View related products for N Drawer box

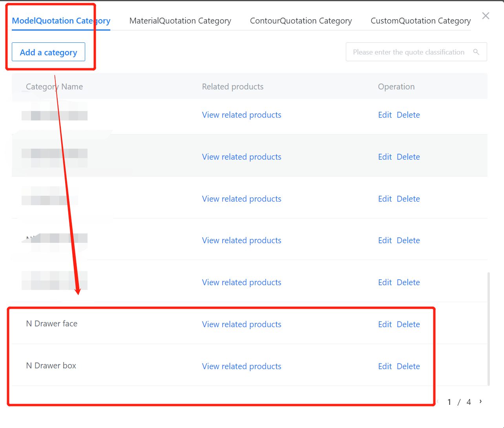pos(241,366)
